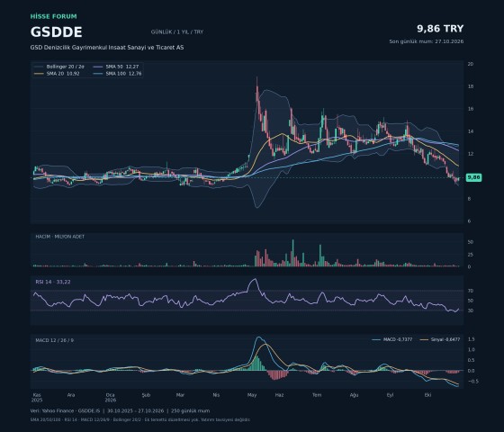Click the MACD -0.7377 legend entry

pyautogui.click(x=391, y=339)
